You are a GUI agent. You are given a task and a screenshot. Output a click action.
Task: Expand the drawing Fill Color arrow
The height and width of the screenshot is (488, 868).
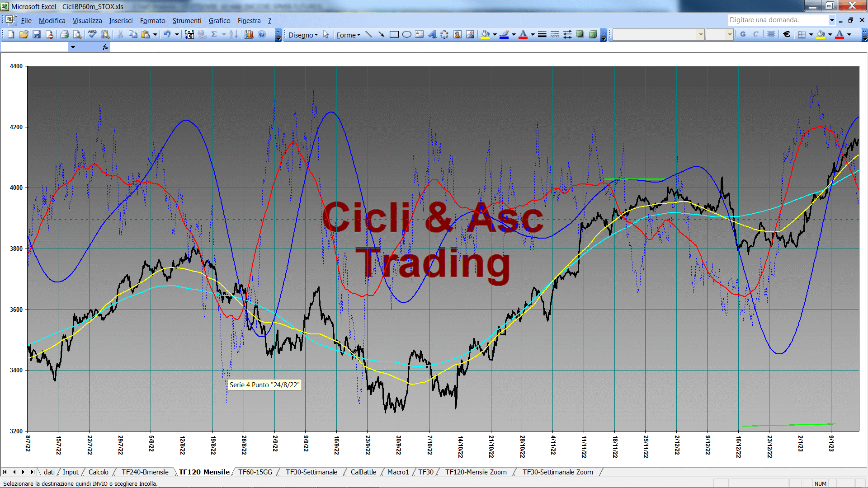[495, 34]
